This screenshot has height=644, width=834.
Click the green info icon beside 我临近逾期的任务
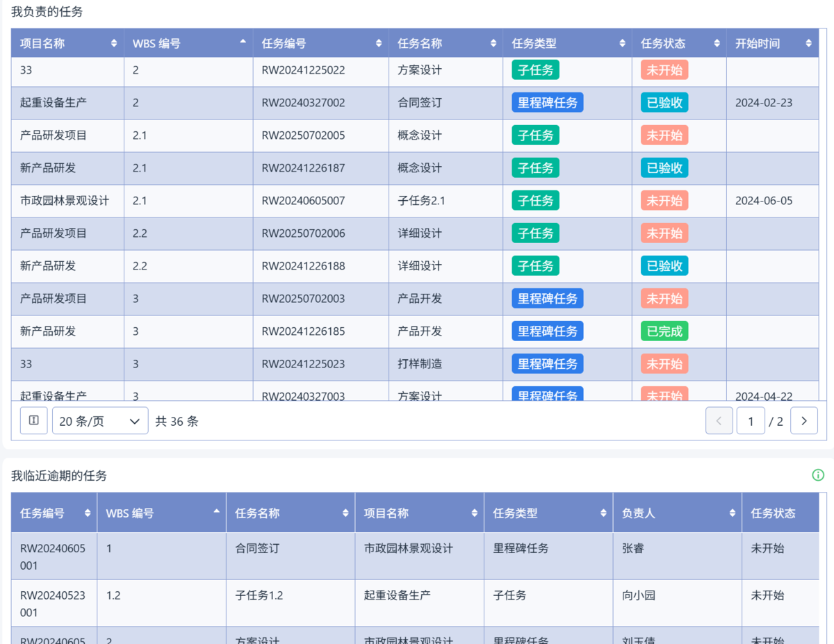pyautogui.click(x=818, y=475)
